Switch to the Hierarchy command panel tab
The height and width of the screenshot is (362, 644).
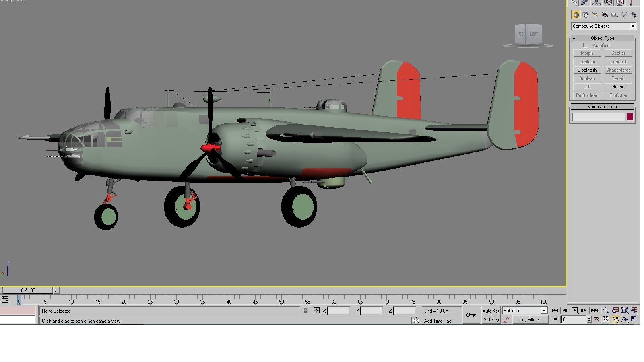[x=597, y=3]
